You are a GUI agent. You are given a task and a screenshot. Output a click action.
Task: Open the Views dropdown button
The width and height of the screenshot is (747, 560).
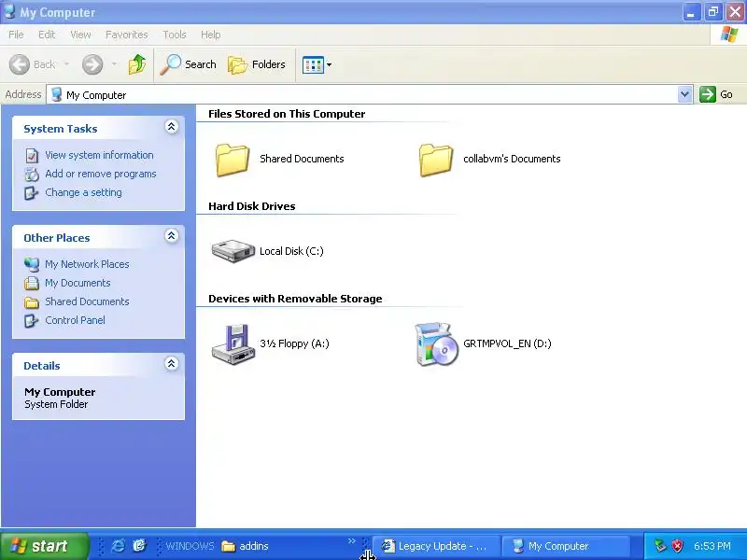317,64
